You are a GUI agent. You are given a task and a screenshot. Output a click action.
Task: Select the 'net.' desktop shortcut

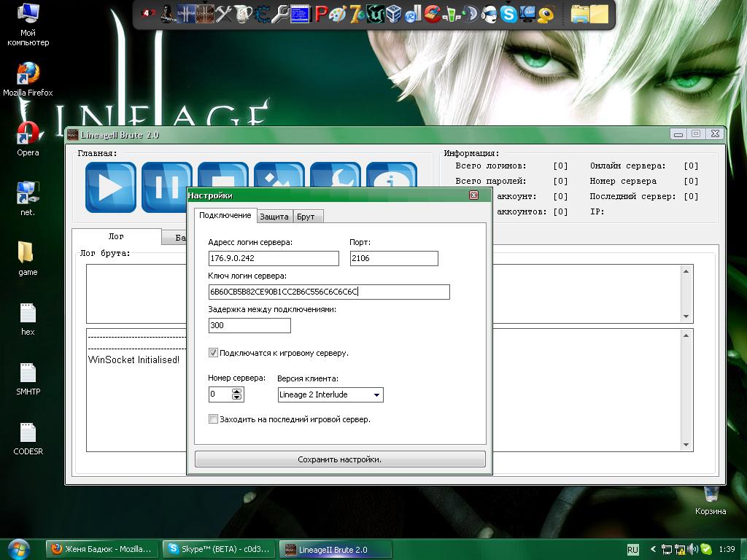(x=28, y=198)
